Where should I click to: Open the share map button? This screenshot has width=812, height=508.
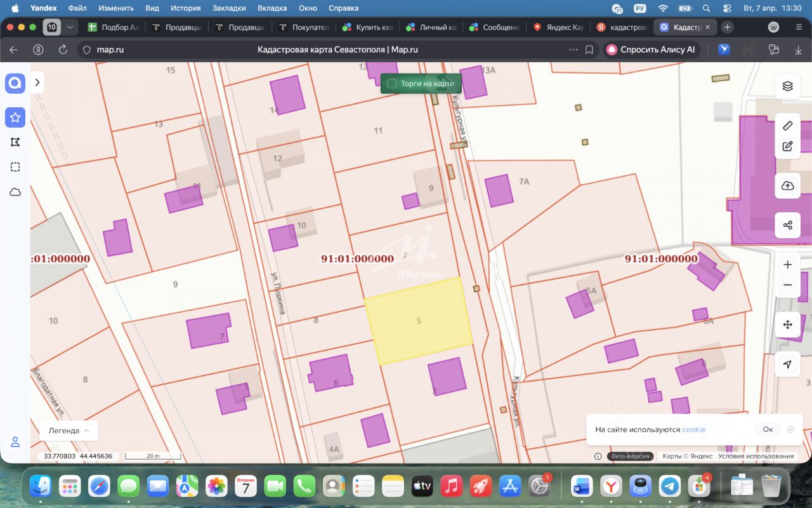click(787, 225)
